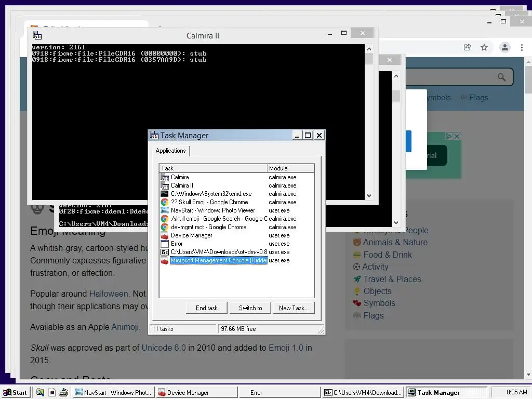Open Chrome's three-dot menu
Screen dimensions: 532x399
click(522, 47)
